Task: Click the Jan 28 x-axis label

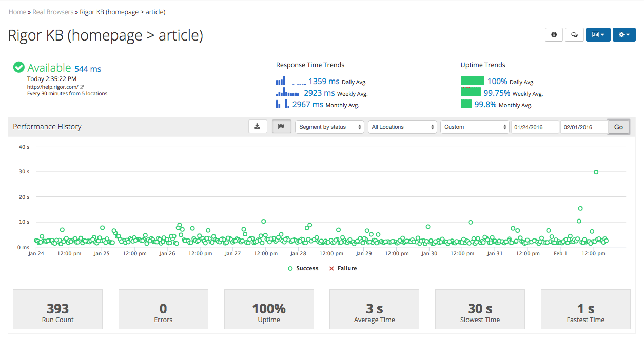Action: point(298,253)
